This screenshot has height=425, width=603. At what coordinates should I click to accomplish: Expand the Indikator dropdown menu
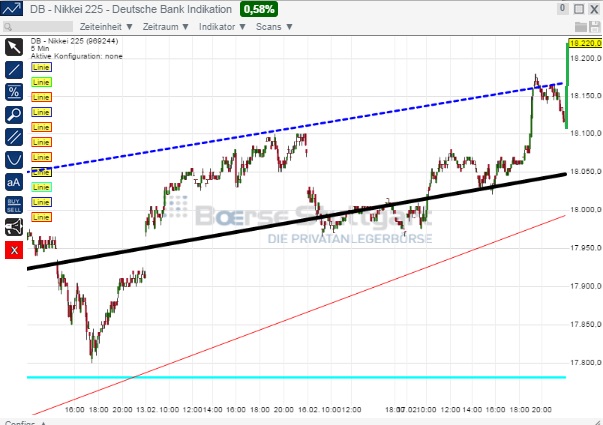pos(222,27)
